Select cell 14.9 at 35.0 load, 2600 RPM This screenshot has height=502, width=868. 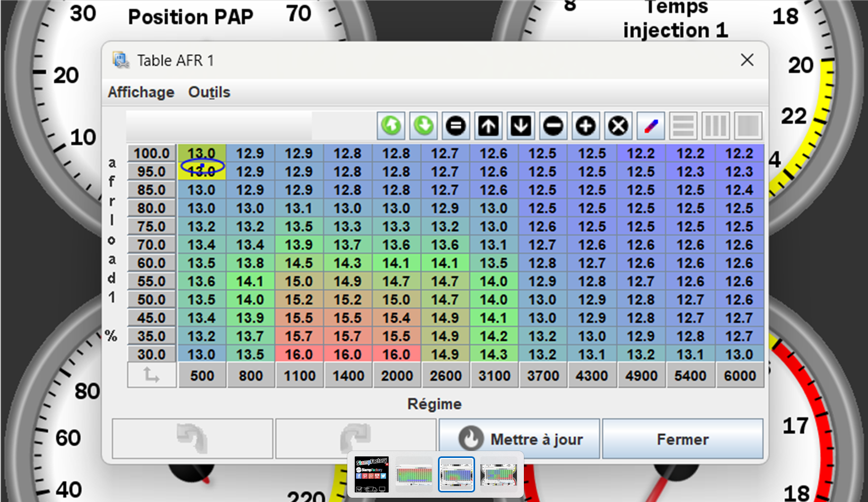pos(445,336)
